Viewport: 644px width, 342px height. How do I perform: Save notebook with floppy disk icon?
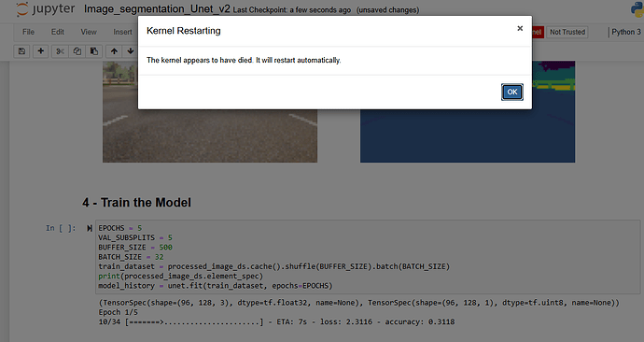21,51
